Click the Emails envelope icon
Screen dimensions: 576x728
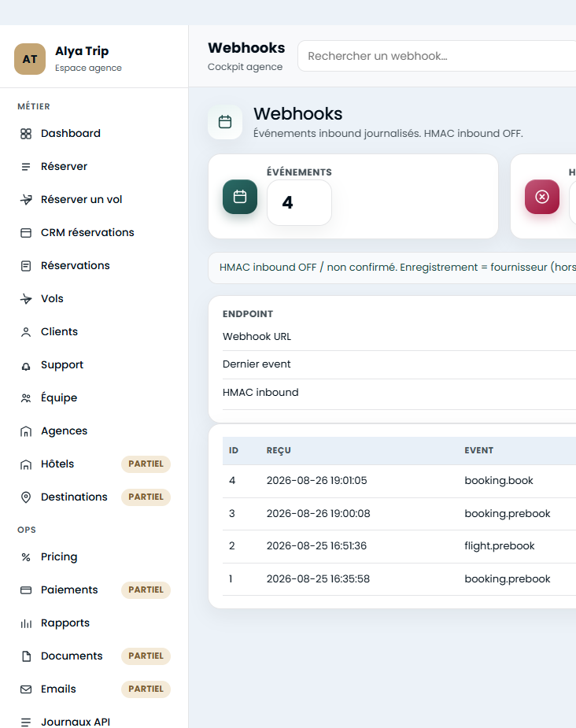pyautogui.click(x=26, y=689)
